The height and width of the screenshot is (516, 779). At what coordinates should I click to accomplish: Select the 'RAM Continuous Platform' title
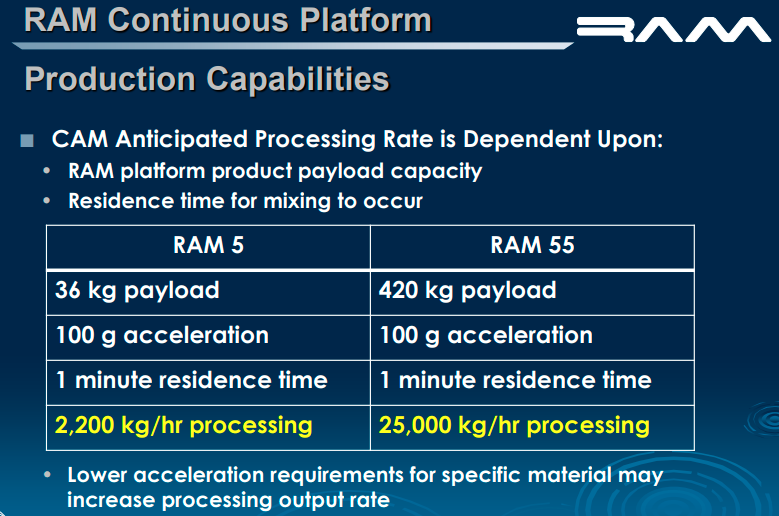[228, 20]
